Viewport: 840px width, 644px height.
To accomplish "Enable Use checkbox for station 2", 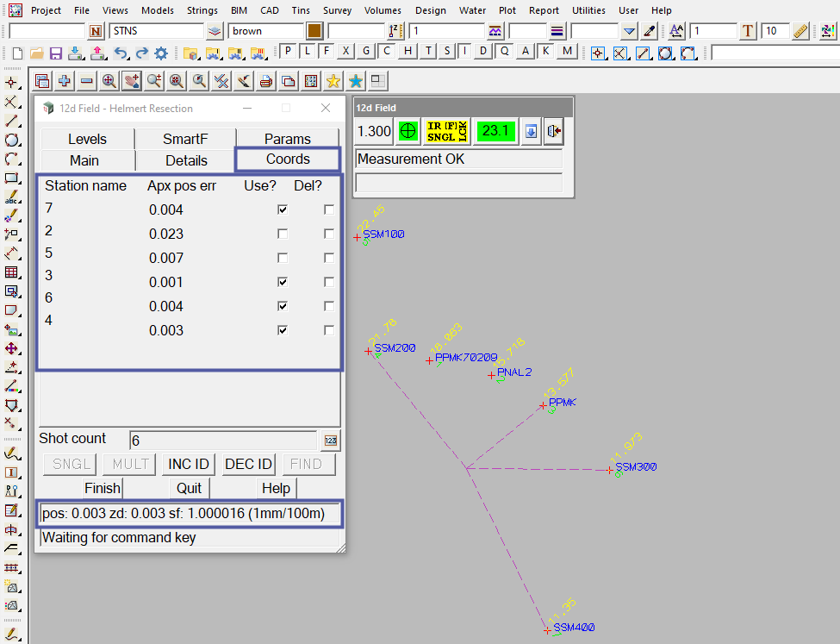I will [283, 234].
